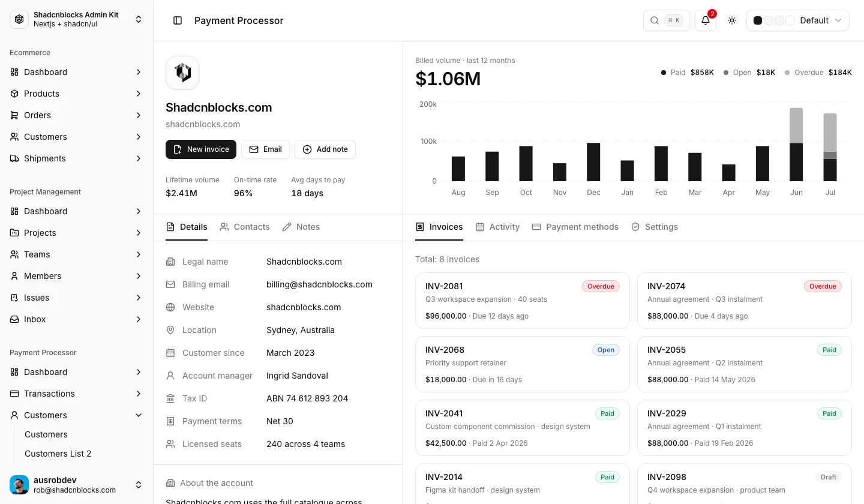Open the Payment Processor Dashboard item
Screen dimensions: 864x504
(77, 372)
